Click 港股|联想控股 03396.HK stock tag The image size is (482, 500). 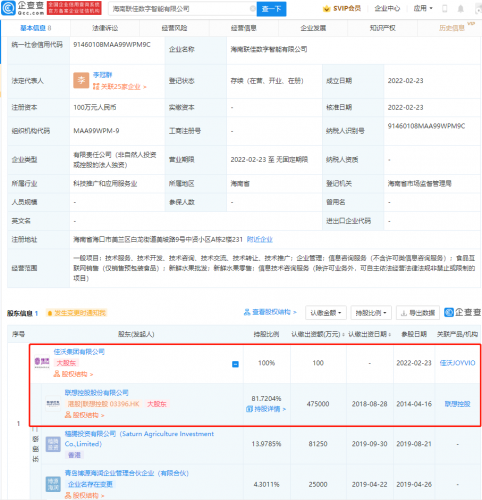coord(103,404)
